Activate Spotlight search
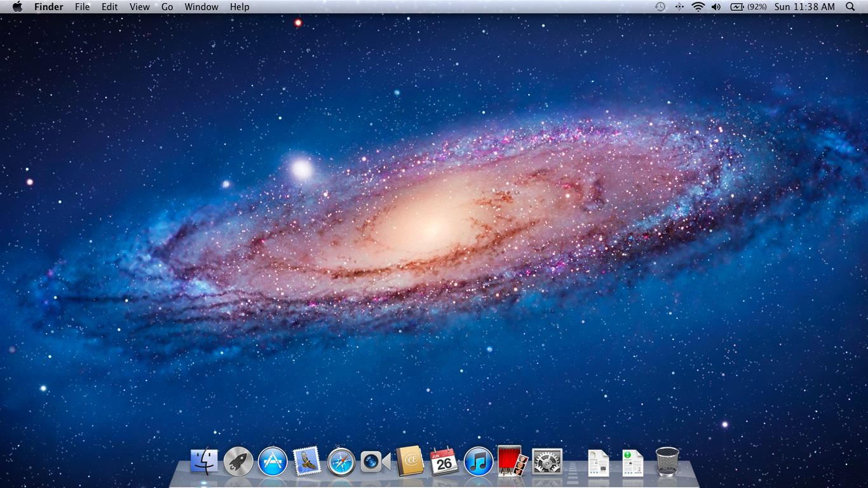The width and height of the screenshot is (868, 488). (850, 7)
